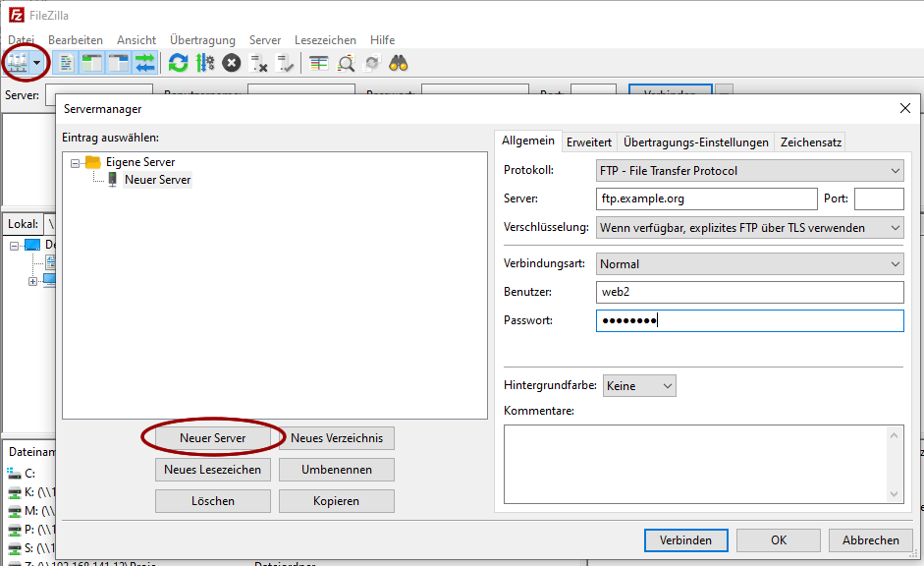Open the Site Manager dropdown arrow

click(37, 63)
